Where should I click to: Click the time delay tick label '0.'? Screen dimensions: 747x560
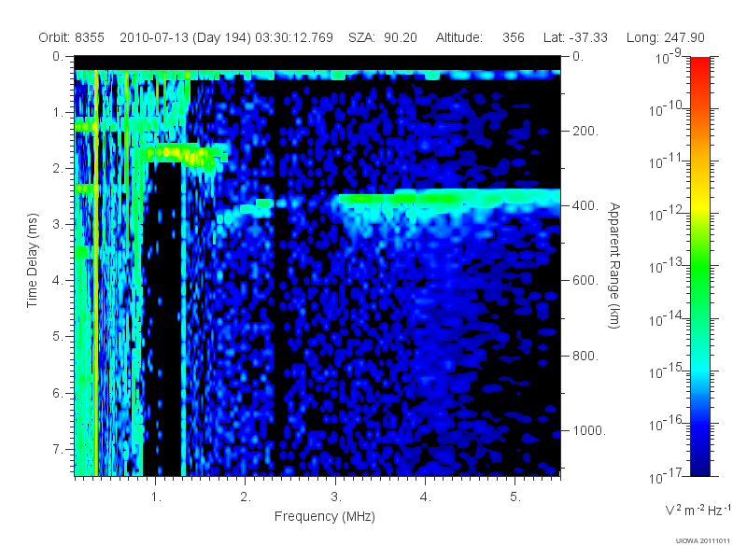(x=57, y=57)
